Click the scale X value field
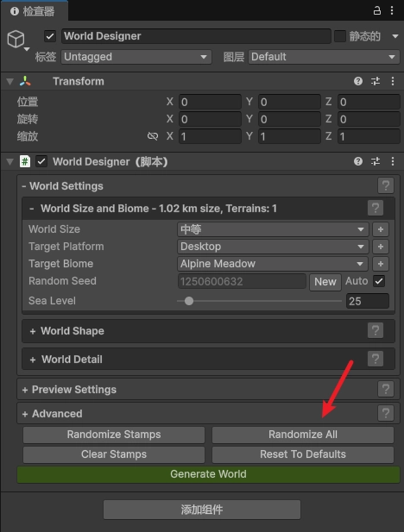This screenshot has height=532, width=404. 210,136
